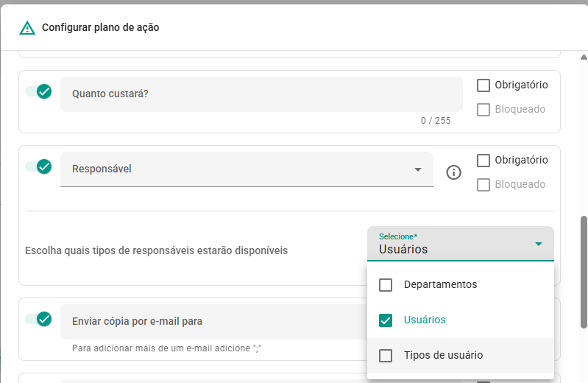Select the Tipos de usuário checkbox
The image size is (588, 383).
(386, 356)
